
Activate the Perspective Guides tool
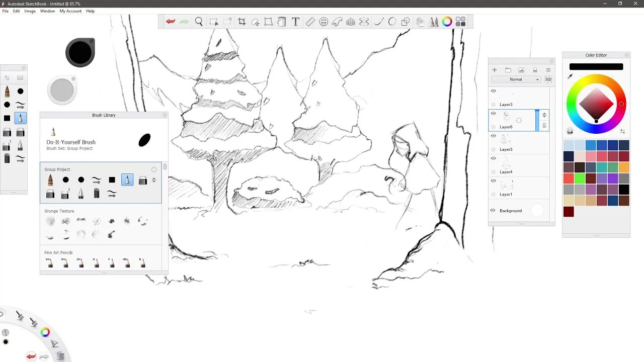351,22
